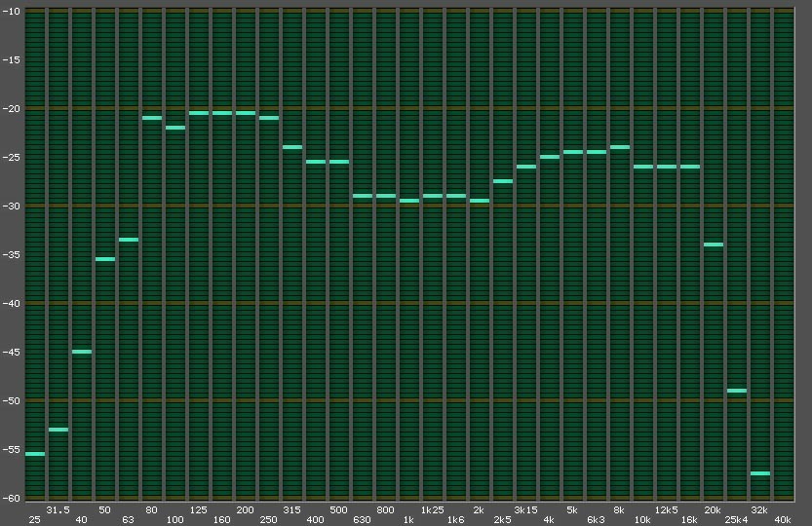The width and height of the screenshot is (812, 526).
Task: Click the 12k5 frequency label
Action: 667,510
